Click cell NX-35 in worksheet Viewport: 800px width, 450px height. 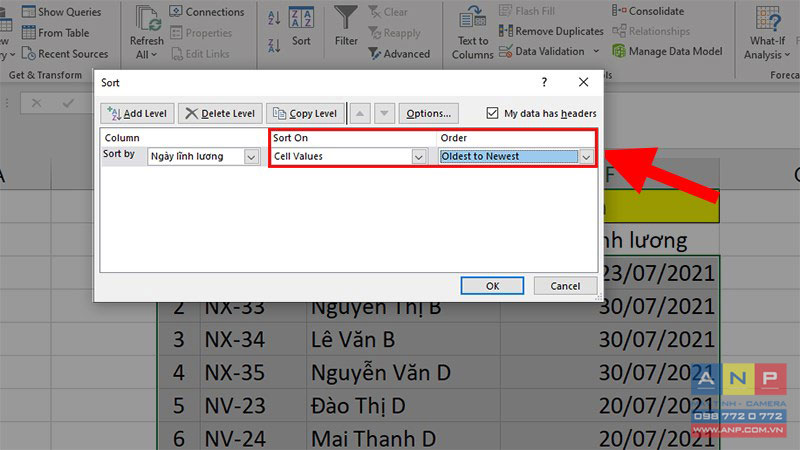(x=253, y=373)
